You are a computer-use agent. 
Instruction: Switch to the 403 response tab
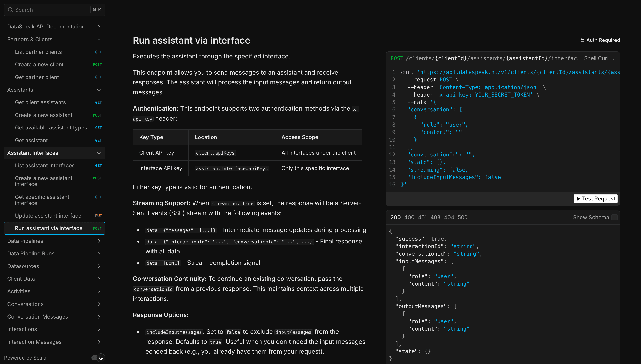435,217
